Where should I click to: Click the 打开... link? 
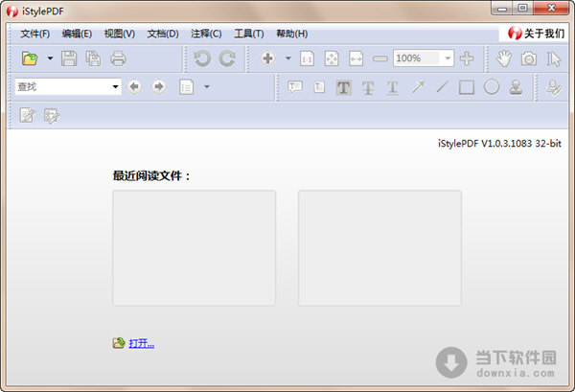point(142,343)
